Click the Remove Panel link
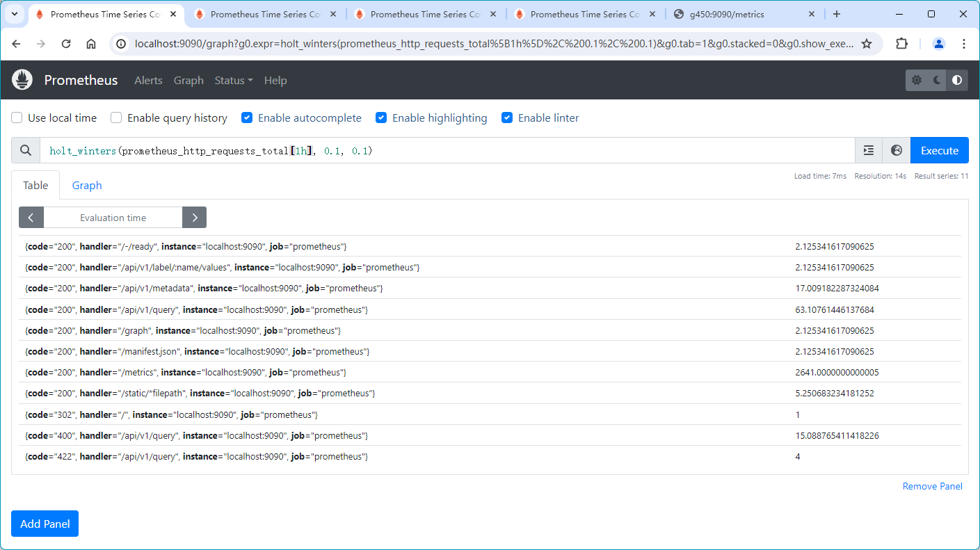The width and height of the screenshot is (980, 550). [932, 486]
